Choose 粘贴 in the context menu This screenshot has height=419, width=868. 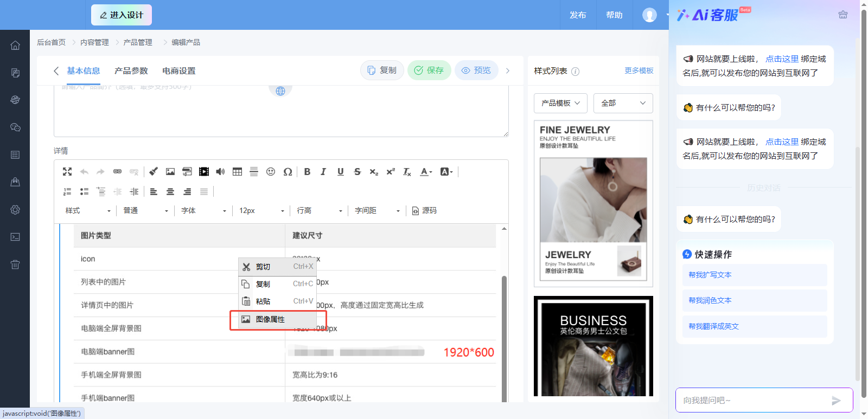click(278, 301)
